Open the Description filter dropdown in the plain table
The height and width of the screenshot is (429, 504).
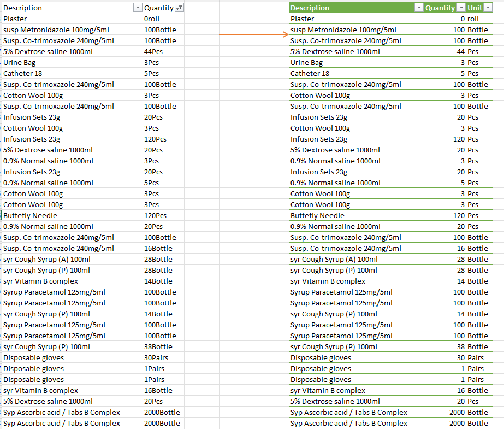click(x=138, y=8)
